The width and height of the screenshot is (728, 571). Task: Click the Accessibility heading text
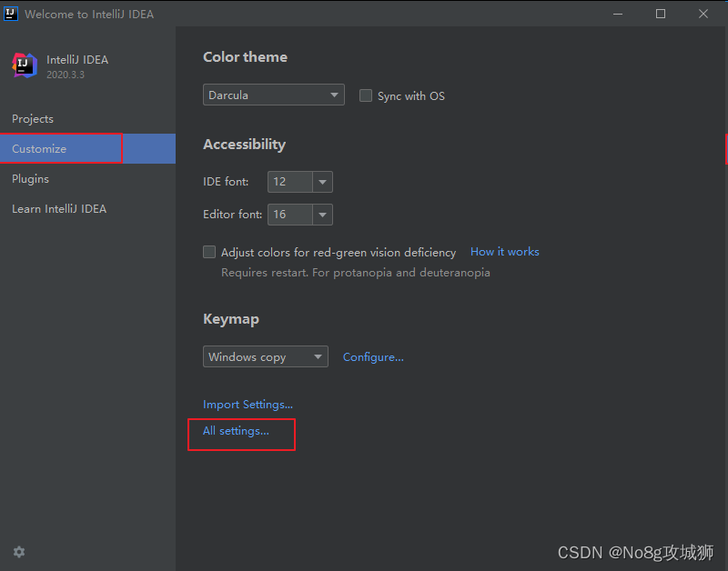point(244,145)
